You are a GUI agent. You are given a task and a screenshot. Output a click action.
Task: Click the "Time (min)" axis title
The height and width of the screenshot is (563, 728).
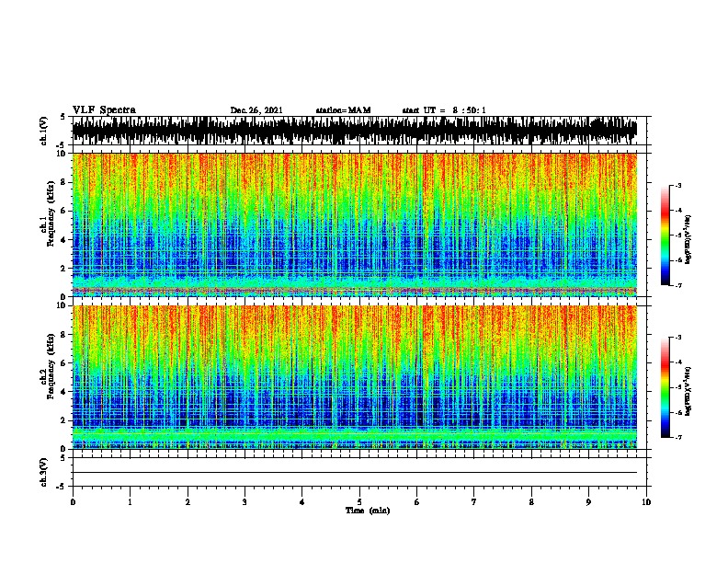click(x=368, y=511)
